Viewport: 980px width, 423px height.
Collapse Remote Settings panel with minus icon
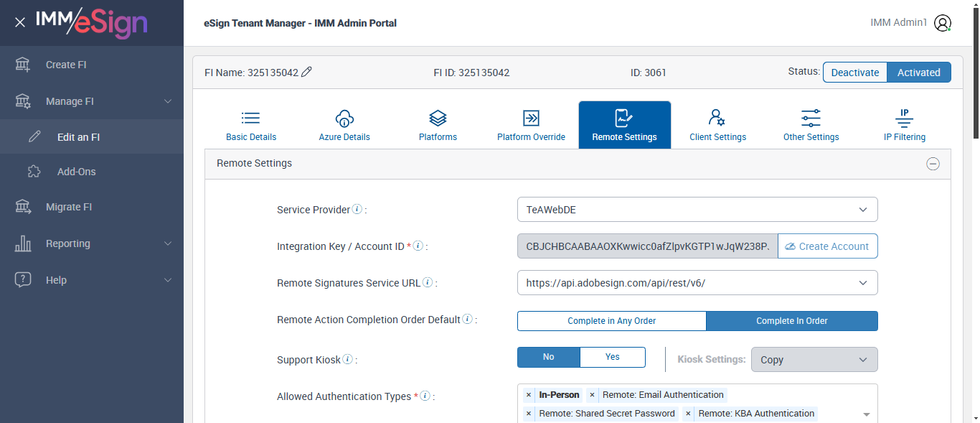click(x=933, y=164)
